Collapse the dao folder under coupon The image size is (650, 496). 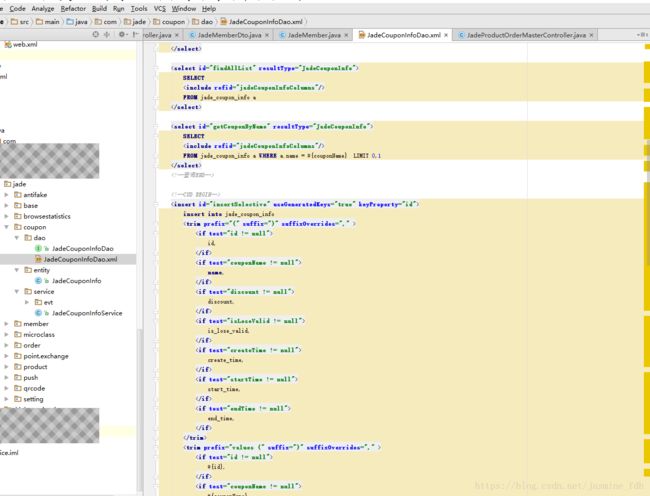(17, 238)
